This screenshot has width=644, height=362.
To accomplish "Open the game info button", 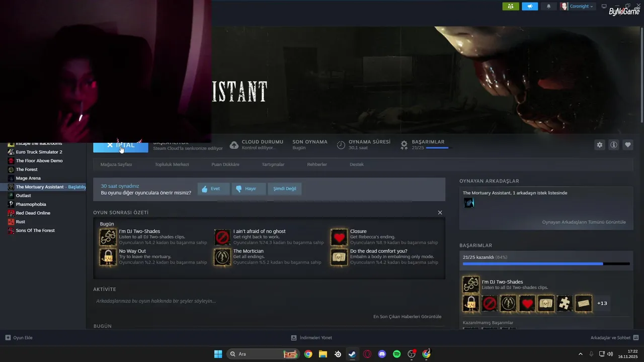I will 614,145.
